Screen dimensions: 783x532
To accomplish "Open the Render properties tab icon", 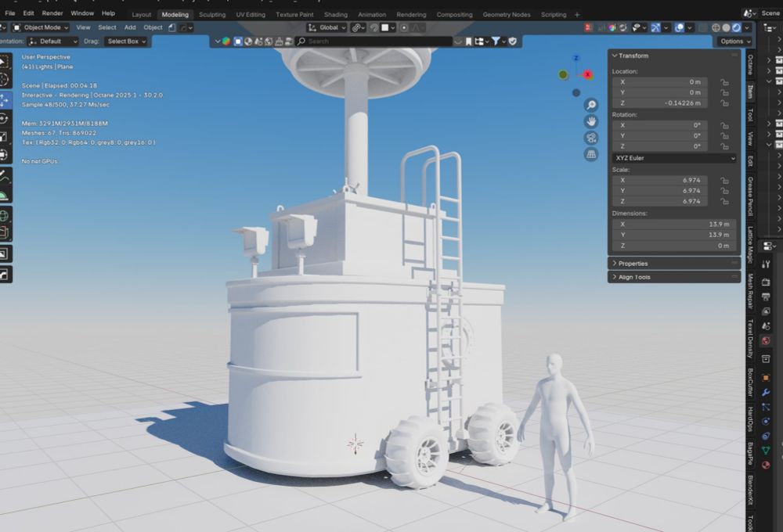I will click(x=766, y=282).
